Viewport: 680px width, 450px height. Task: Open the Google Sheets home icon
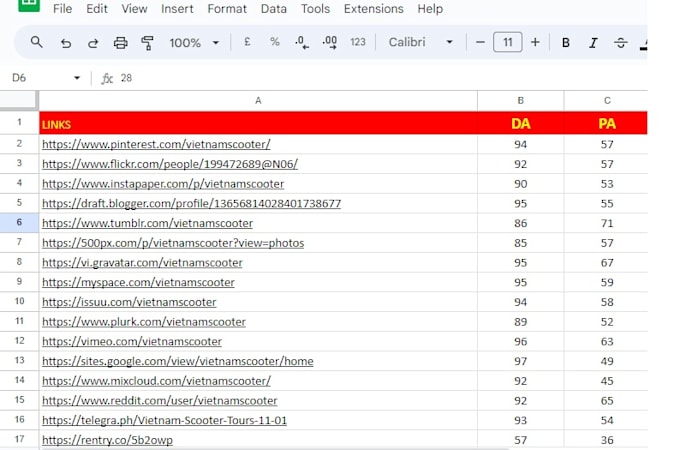tap(29, 4)
